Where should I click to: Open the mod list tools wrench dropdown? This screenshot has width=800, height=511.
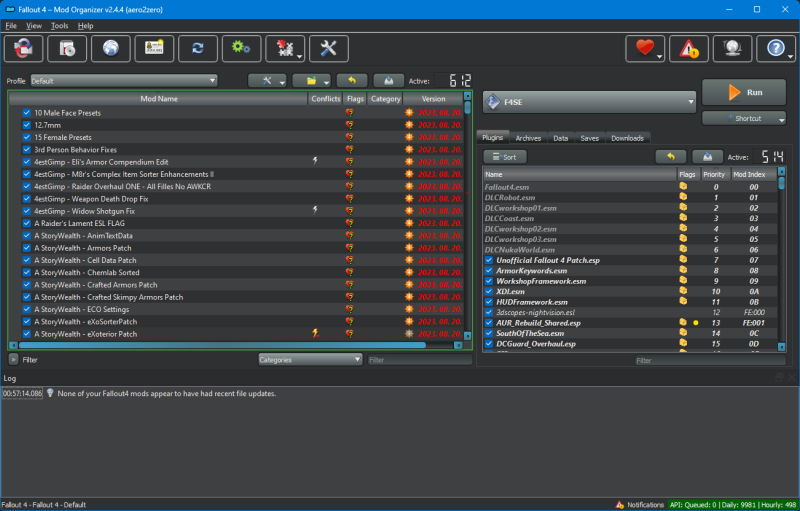click(267, 81)
